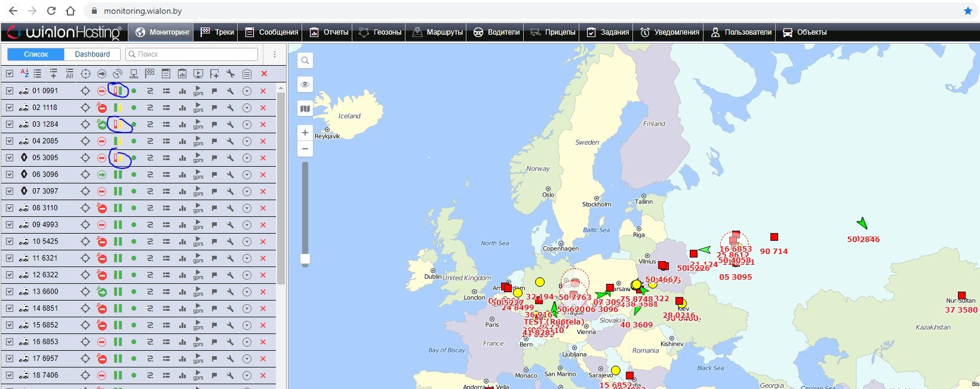Expand the circled dropdown arrow for unit 03 1284
This screenshot has width=980, height=389.
tap(247, 124)
